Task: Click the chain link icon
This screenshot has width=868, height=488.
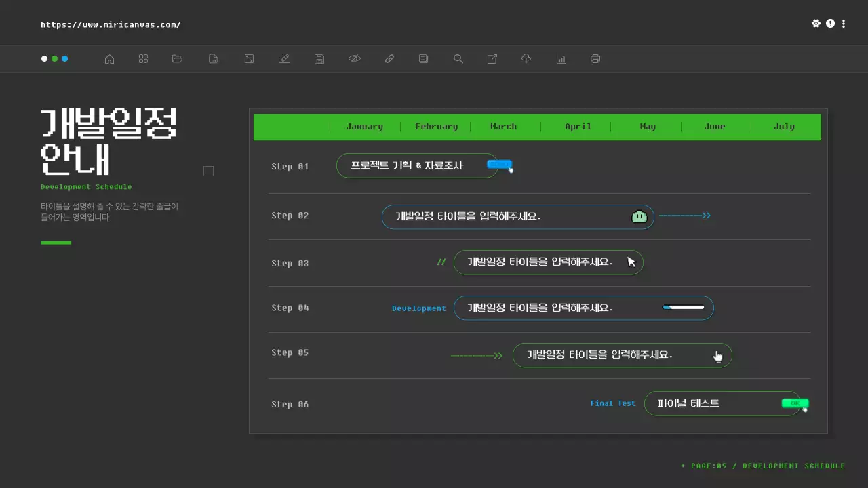Action: coord(389,59)
